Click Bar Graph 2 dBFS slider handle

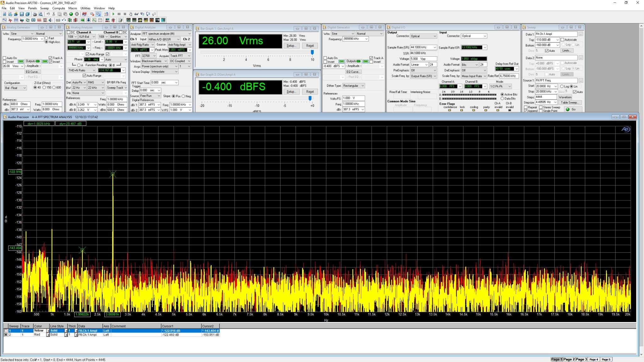(310, 98)
